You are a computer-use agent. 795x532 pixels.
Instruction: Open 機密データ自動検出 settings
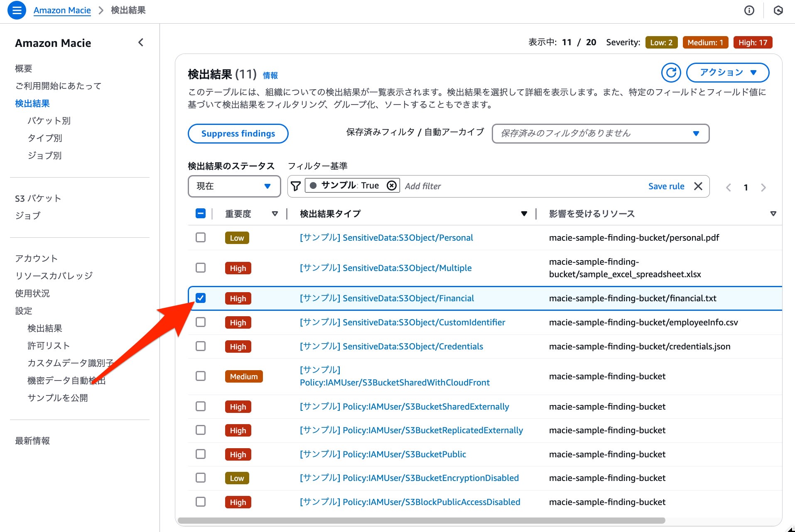click(66, 381)
